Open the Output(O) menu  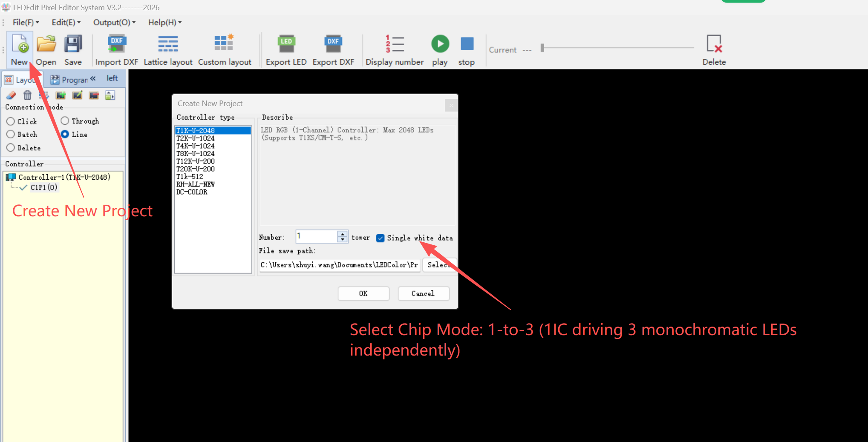coord(114,23)
